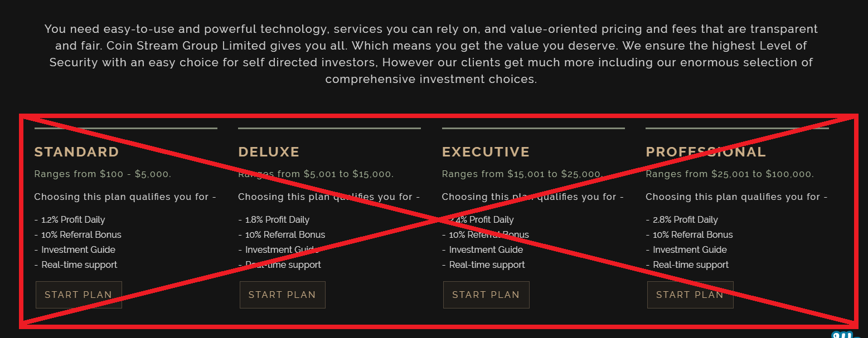Click the DELUXE plan heading
Screen dimensions: 868x338
coord(269,152)
